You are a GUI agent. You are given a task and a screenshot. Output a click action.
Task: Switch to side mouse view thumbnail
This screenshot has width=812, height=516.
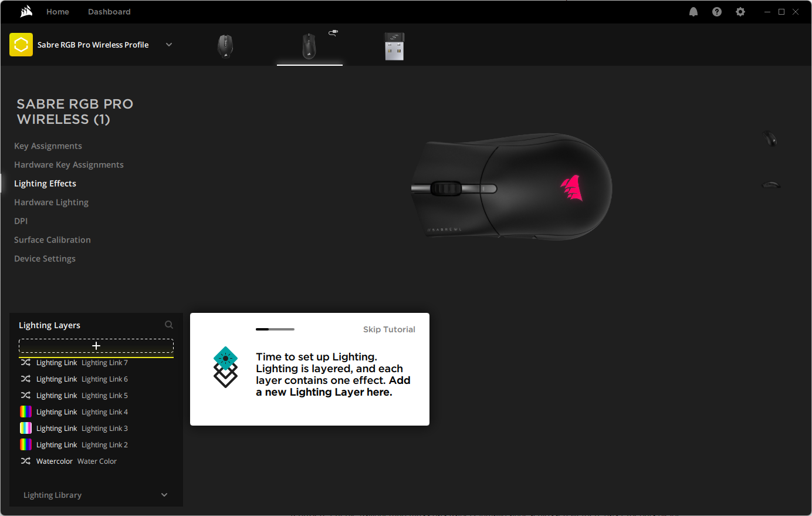click(771, 184)
